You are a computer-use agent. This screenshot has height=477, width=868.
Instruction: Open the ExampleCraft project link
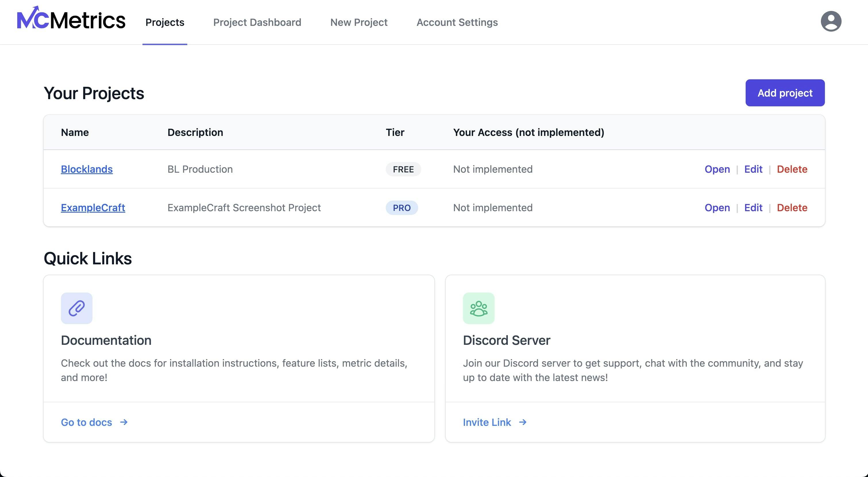tap(93, 207)
